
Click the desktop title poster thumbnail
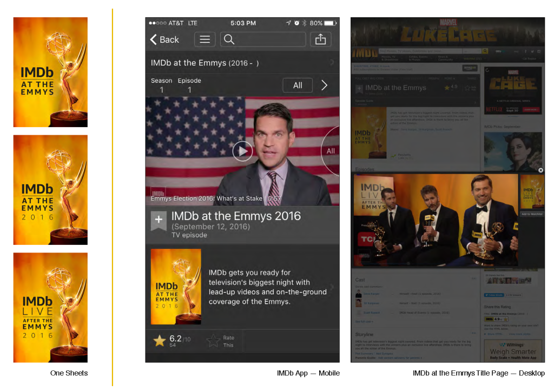369,133
